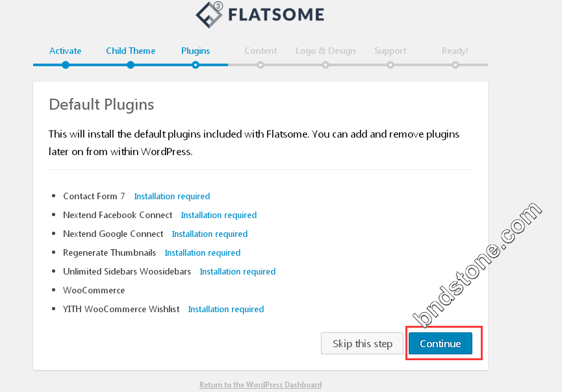Click Installation required for Nextend Facebook Connect
Image resolution: width=562 pixels, height=392 pixels.
point(219,215)
